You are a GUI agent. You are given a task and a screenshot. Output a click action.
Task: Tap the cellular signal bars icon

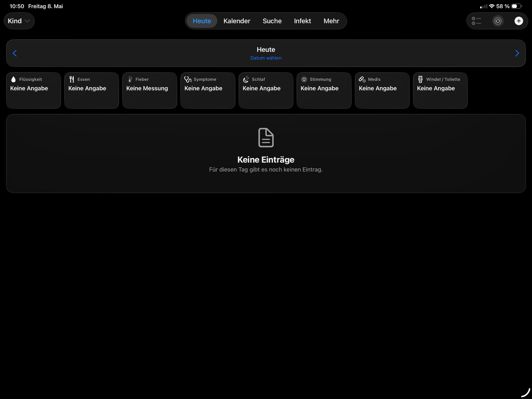[484, 6]
